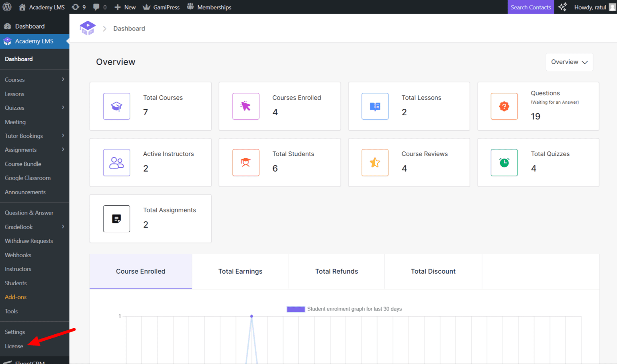Open the License menu item

point(14,346)
